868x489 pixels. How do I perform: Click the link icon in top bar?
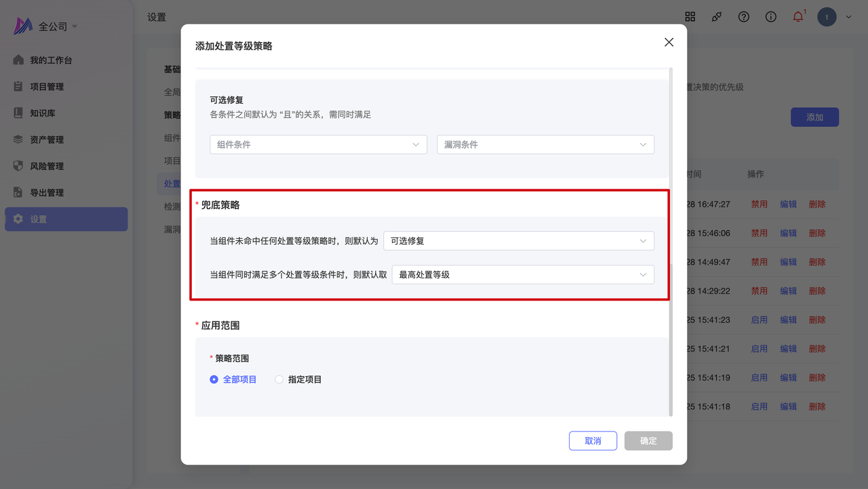click(717, 17)
